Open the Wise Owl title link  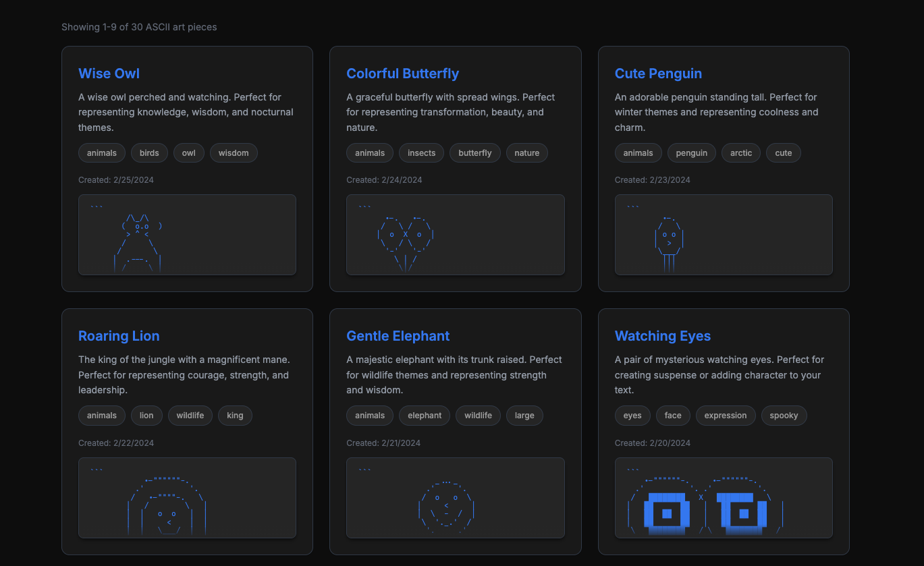coord(109,74)
